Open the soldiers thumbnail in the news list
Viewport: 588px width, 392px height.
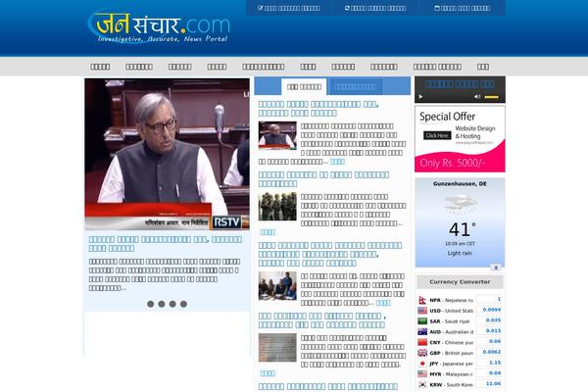277,206
